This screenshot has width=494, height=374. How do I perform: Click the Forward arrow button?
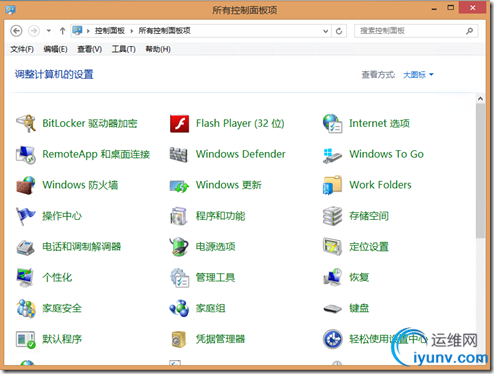pyautogui.click(x=34, y=31)
